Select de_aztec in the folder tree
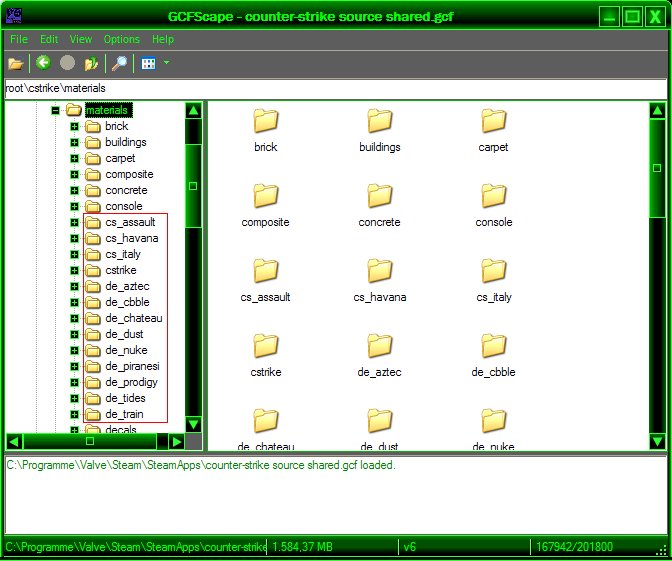Viewport: 672px width, 561px height. [127, 286]
